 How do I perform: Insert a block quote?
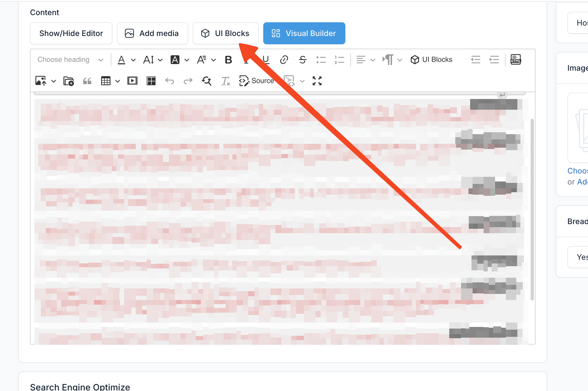(87, 81)
